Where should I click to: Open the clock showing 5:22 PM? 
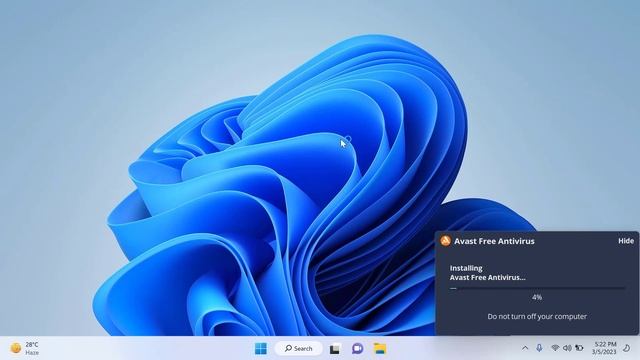[x=604, y=348]
